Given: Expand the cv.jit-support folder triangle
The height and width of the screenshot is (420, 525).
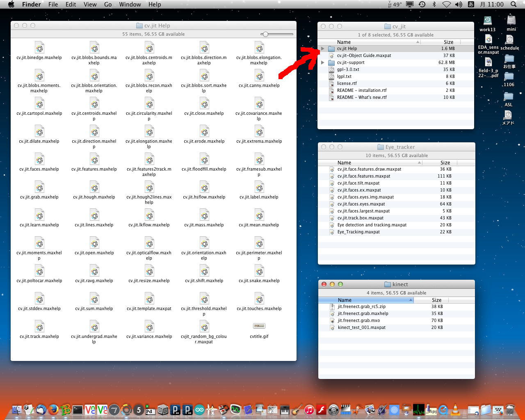Looking at the screenshot, I should [323, 62].
